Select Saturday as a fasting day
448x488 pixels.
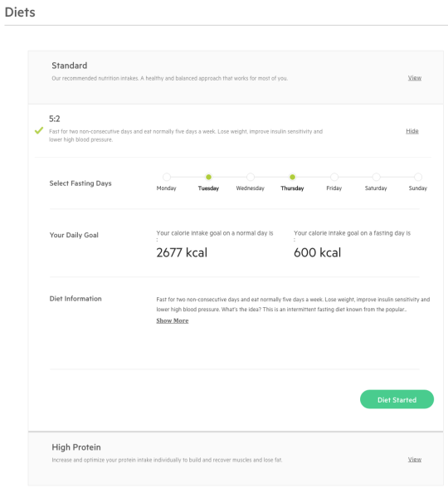pos(376,177)
